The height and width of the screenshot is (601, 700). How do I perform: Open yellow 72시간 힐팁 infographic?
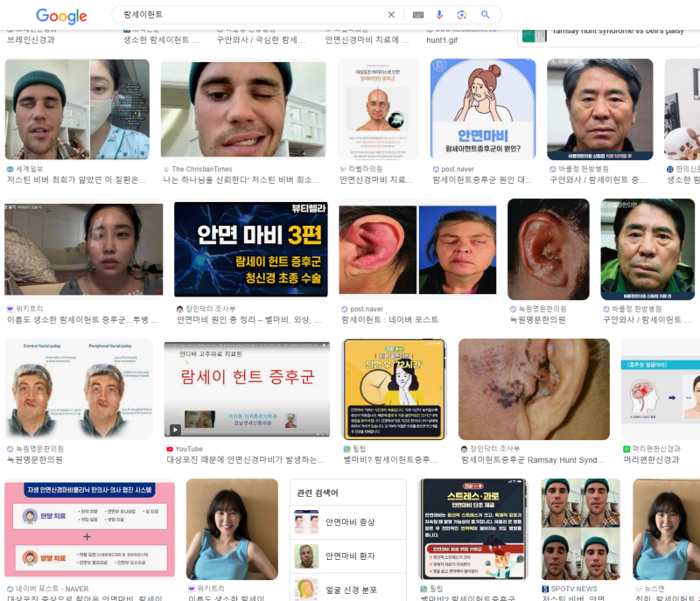[395, 389]
